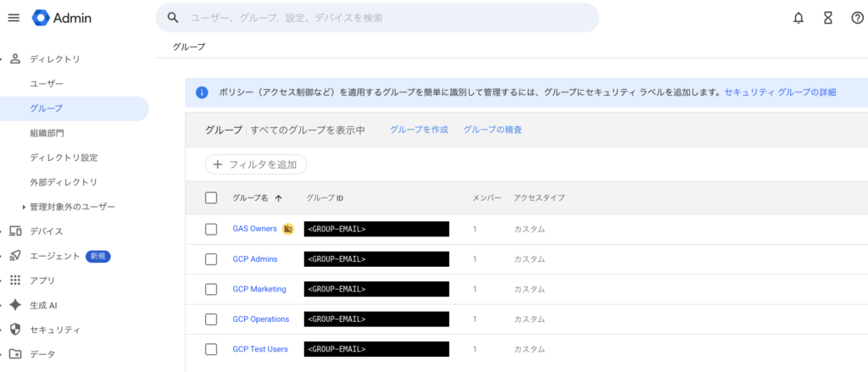This screenshot has width=868, height=372.
Task: Click the apps grid icon
Action: 15,280
